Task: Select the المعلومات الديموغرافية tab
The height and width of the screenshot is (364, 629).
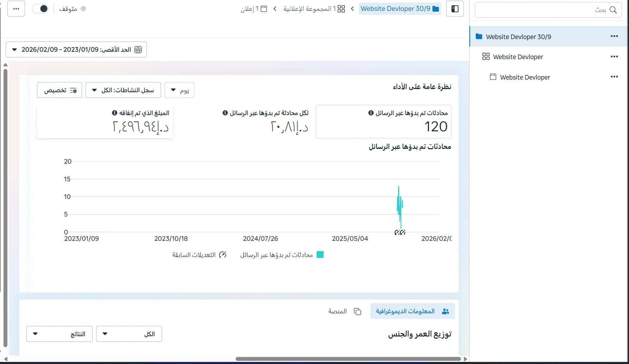Action: [x=412, y=311]
